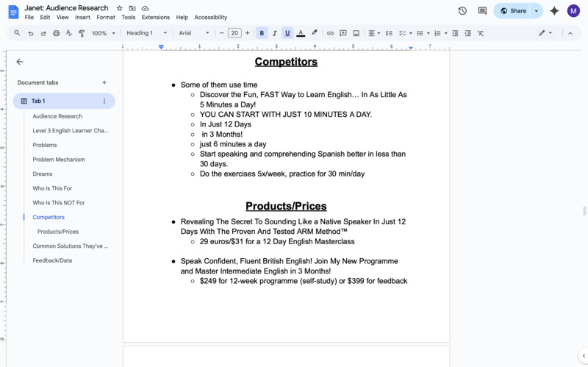Collapse the toolbar with up chevron
Image resolution: width=588 pixels, height=367 pixels.
570,33
